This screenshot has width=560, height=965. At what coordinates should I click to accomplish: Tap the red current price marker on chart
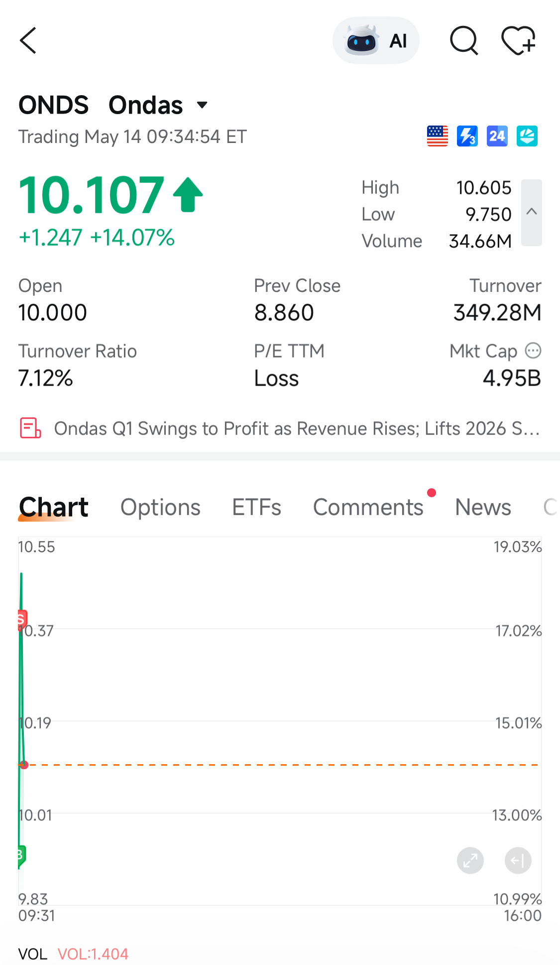pos(24,765)
